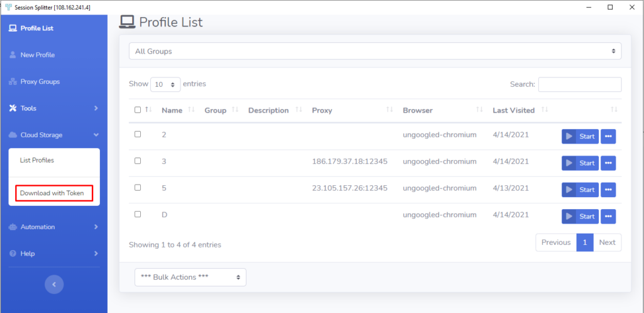Click the New Profile user icon
644x313 pixels.
tap(13, 55)
